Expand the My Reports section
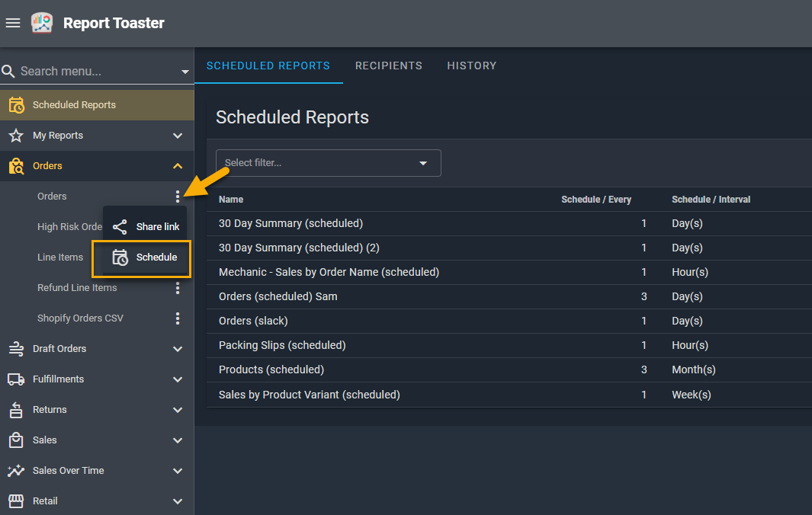This screenshot has height=515, width=812. [x=178, y=136]
